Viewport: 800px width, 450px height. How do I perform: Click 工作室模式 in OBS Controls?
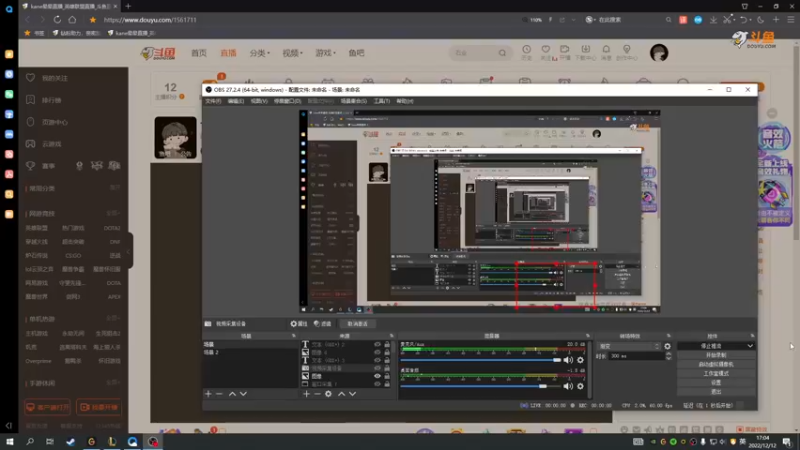click(x=716, y=373)
